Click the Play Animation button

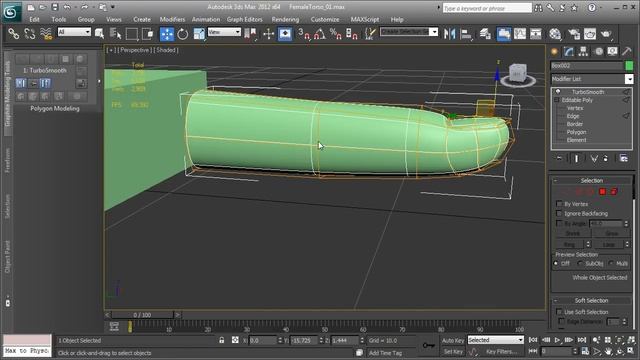pyautogui.click(x=558, y=340)
